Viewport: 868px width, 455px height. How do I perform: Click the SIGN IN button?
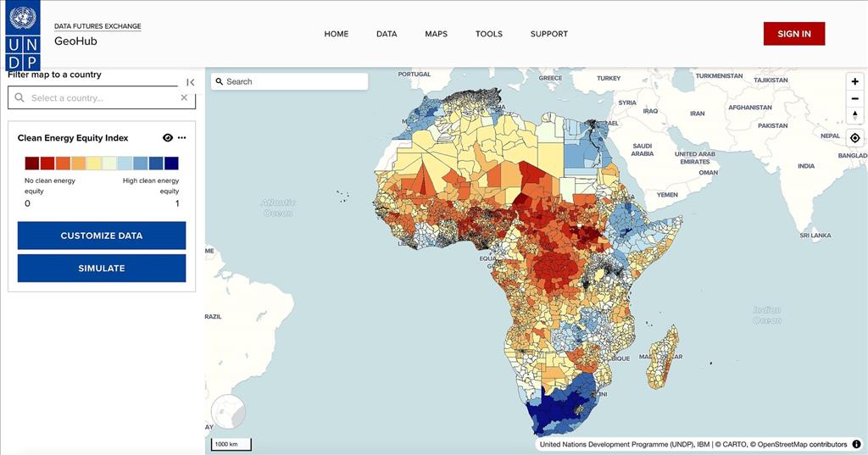793,34
